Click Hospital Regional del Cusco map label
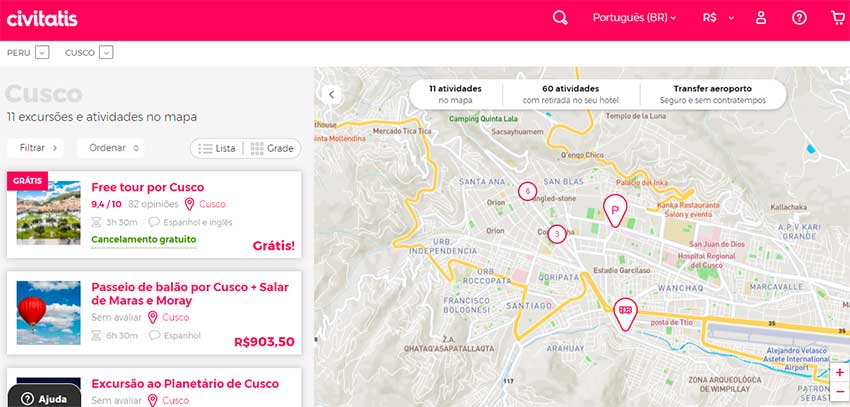This screenshot has width=850, height=407. coord(706,261)
